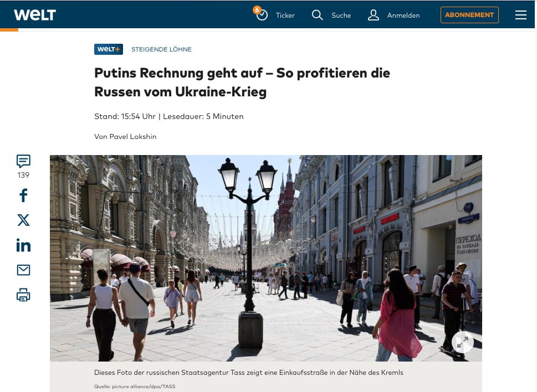Viewport: 537px width, 392px height.
Task: Click the search magnifier icon
Action: [x=317, y=15]
